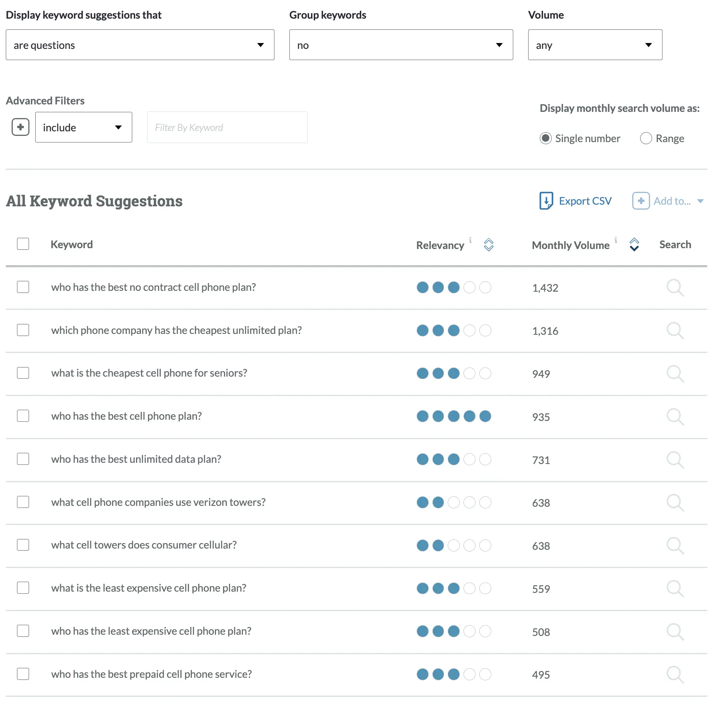The image size is (728, 701).
Task: Open the Volume dropdown set to any
Action: (x=595, y=45)
